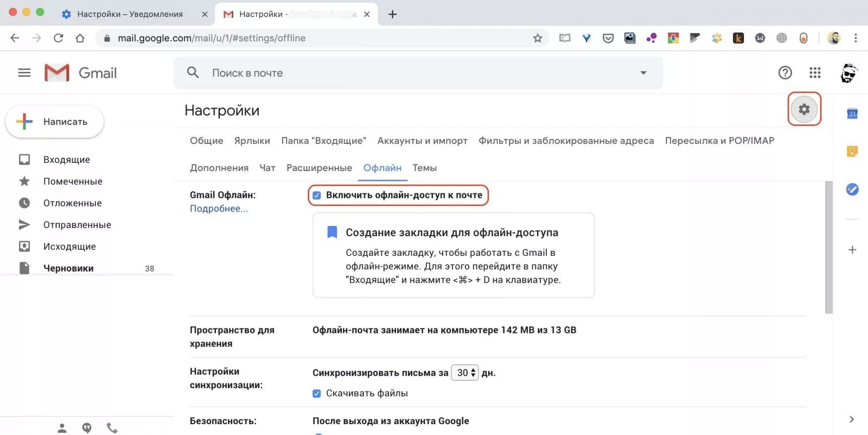Toggle the 'Скачивать файлы' checkbox
The height and width of the screenshot is (435, 868).
pos(317,394)
